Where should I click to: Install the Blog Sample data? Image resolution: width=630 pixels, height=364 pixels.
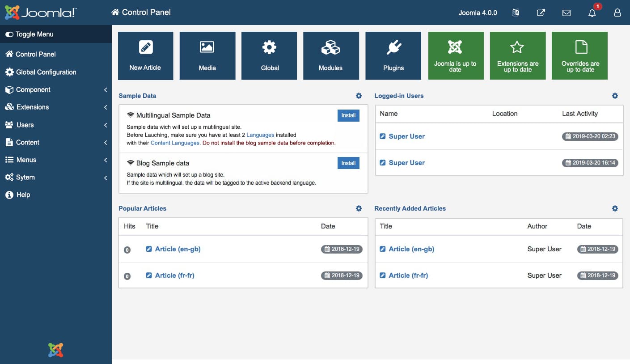click(x=348, y=163)
